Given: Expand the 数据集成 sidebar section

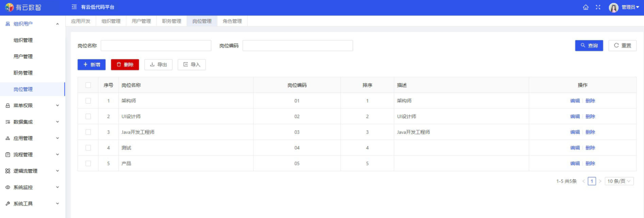Looking at the screenshot, I should point(32,122).
